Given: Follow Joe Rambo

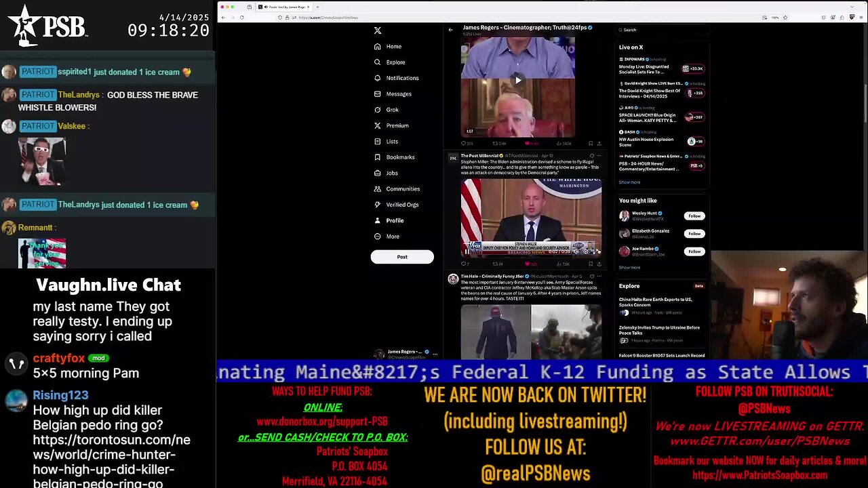Looking at the screenshot, I should click(x=694, y=251).
